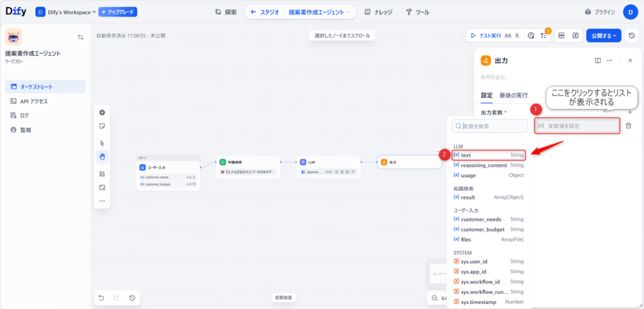Open the checklist icon with badge
Viewport: 644px width, 309px height.
(x=545, y=36)
